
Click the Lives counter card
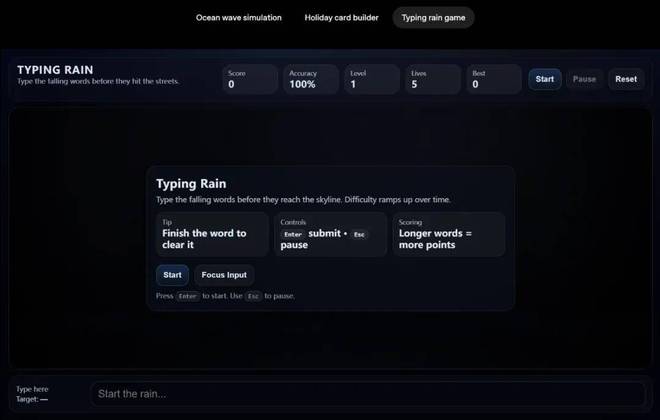(x=433, y=79)
